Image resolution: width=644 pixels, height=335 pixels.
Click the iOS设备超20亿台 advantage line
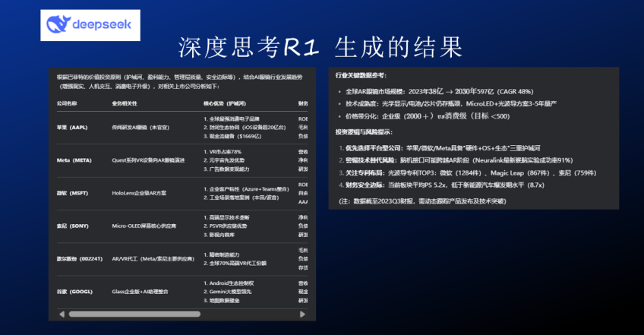click(245, 128)
